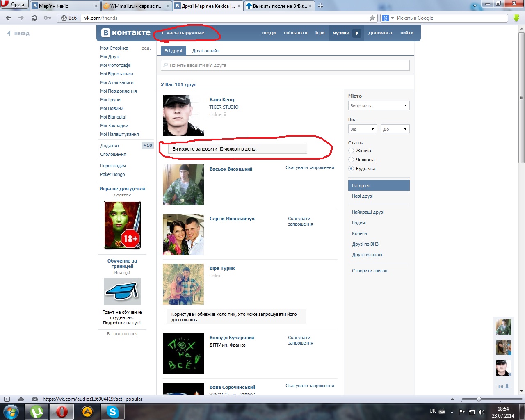Open Віра Турик profile photo
The image size is (525, 420).
tap(183, 284)
